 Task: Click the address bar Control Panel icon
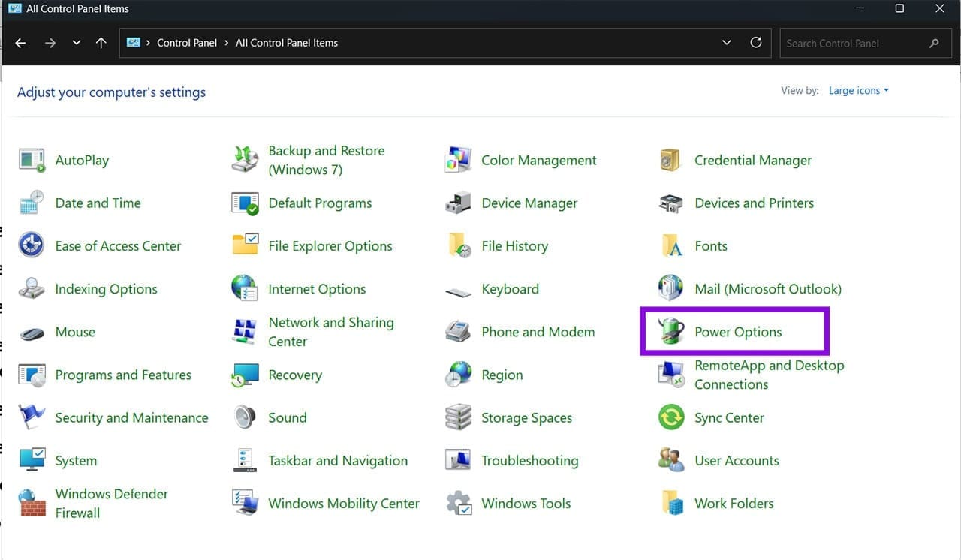pyautogui.click(x=134, y=43)
